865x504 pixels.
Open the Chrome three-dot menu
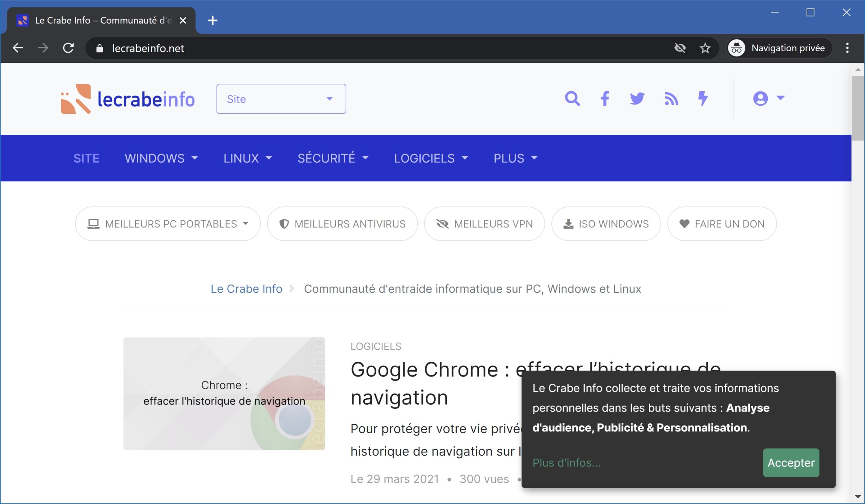[x=847, y=48]
